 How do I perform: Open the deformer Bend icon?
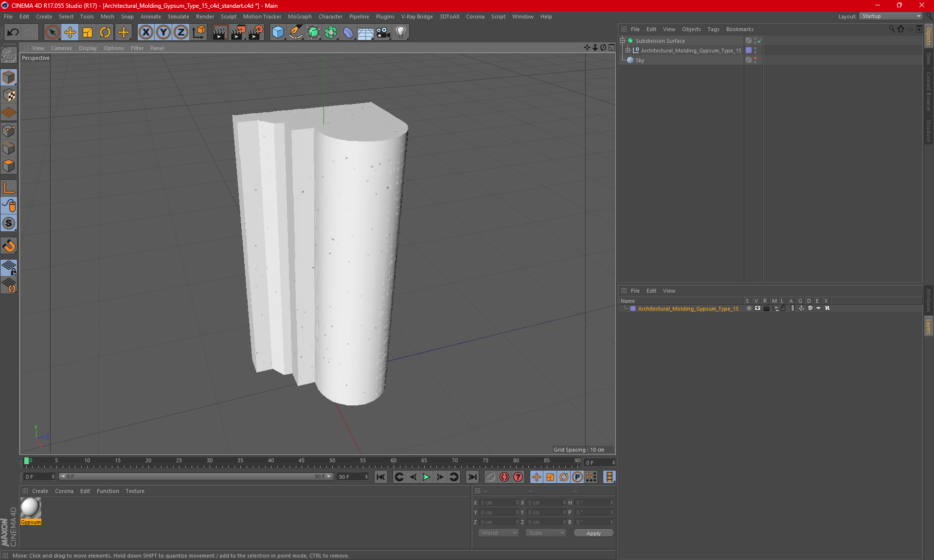click(x=348, y=33)
